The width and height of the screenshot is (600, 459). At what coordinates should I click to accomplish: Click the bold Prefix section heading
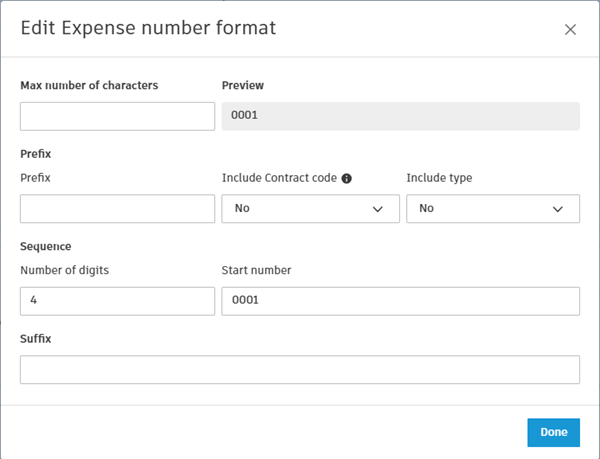tap(35, 154)
